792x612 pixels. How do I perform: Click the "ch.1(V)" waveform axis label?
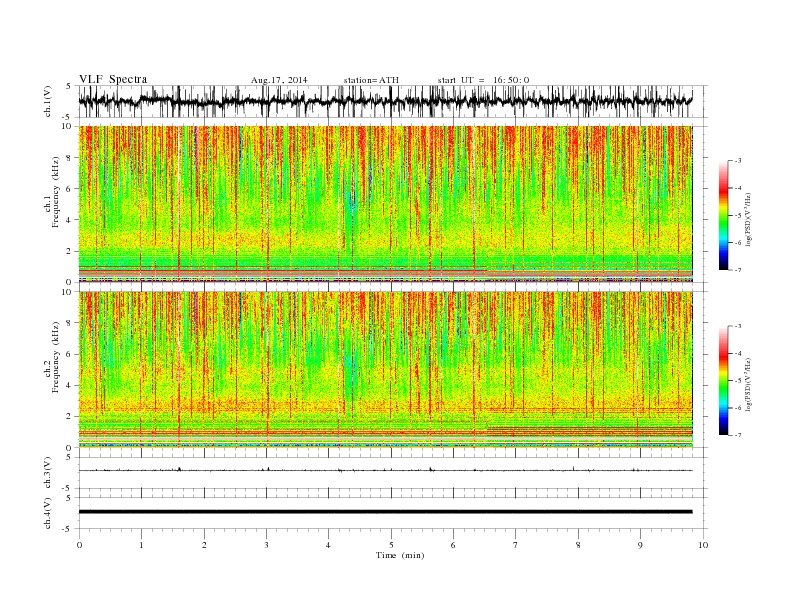pos(48,101)
